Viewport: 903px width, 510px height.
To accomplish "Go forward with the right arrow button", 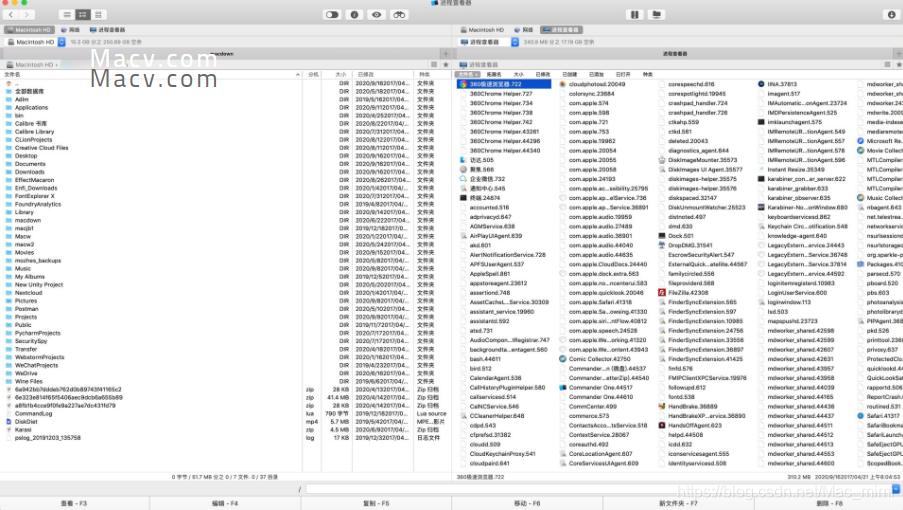I will click(x=26, y=14).
